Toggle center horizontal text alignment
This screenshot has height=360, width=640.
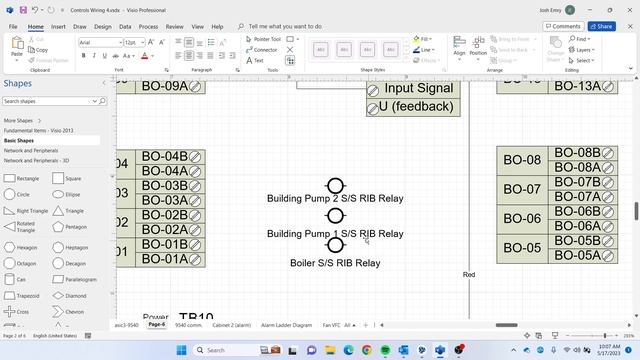(189, 56)
